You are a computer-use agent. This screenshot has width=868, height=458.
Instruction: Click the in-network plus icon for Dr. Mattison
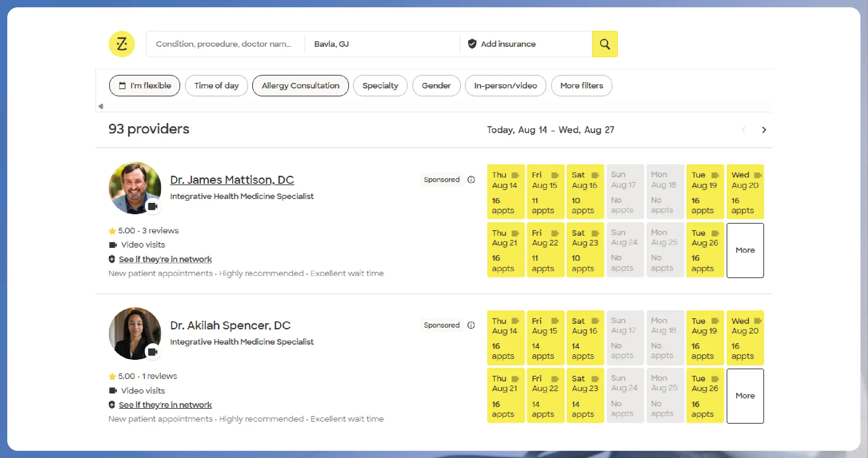(x=112, y=259)
